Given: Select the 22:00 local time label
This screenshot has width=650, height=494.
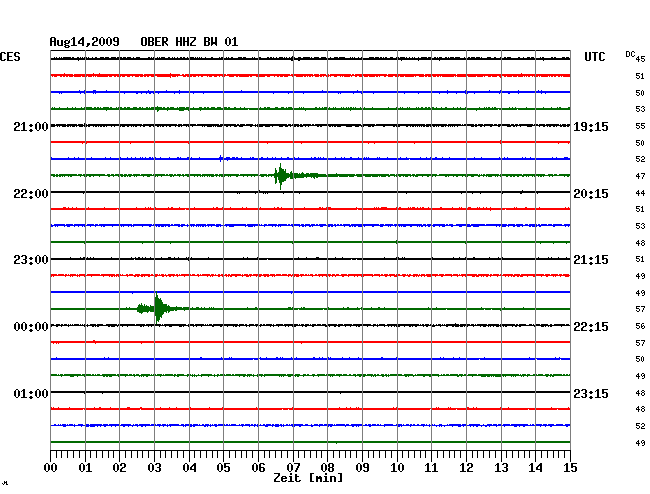Looking at the screenshot, I should 31,194.
